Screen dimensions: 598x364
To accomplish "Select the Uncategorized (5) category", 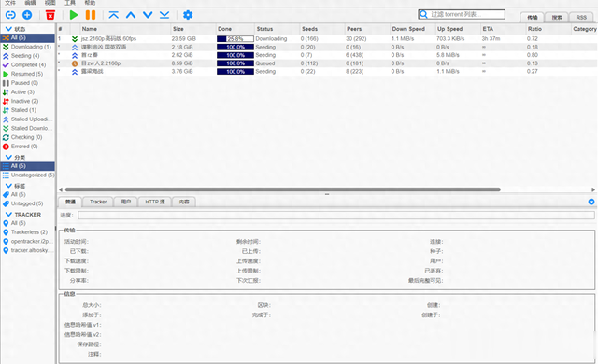I will pyautogui.click(x=28, y=175).
